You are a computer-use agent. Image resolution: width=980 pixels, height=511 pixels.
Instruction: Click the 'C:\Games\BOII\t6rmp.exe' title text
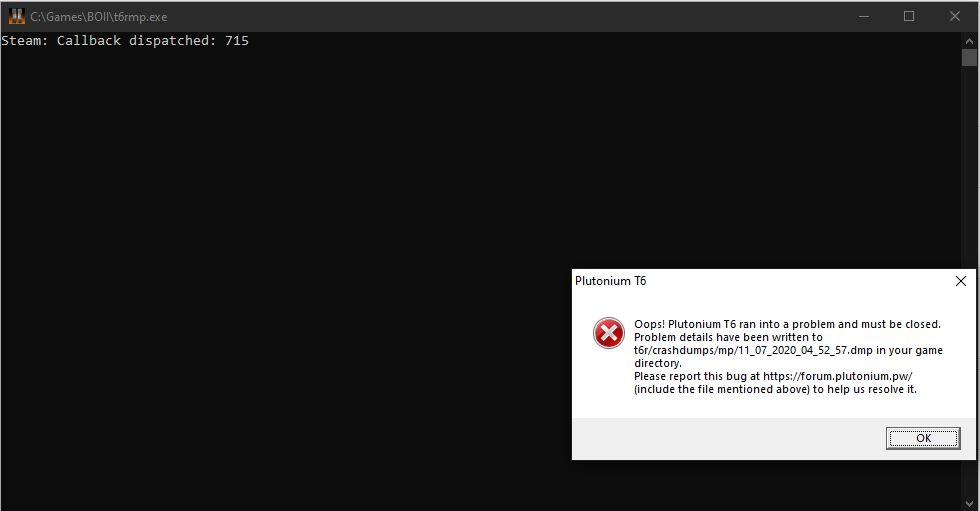click(x=99, y=17)
